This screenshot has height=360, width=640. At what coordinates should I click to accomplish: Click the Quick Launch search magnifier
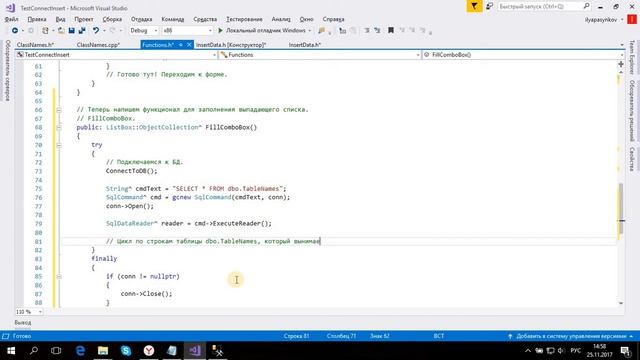pyautogui.click(x=587, y=6)
